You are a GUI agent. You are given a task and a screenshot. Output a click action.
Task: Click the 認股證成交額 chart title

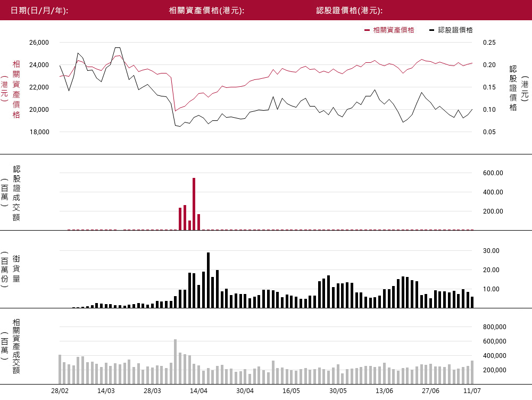click(16, 193)
